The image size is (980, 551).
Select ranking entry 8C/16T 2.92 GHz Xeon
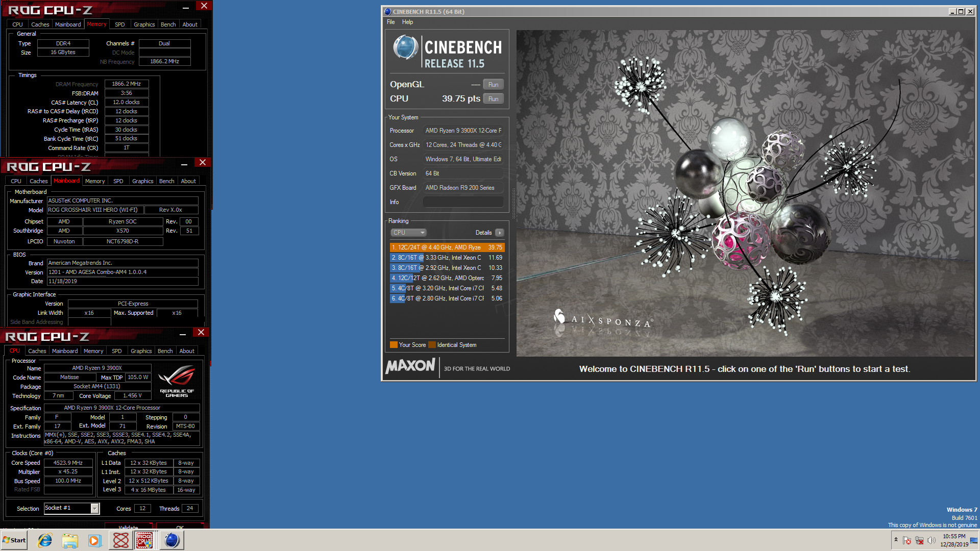[447, 268]
